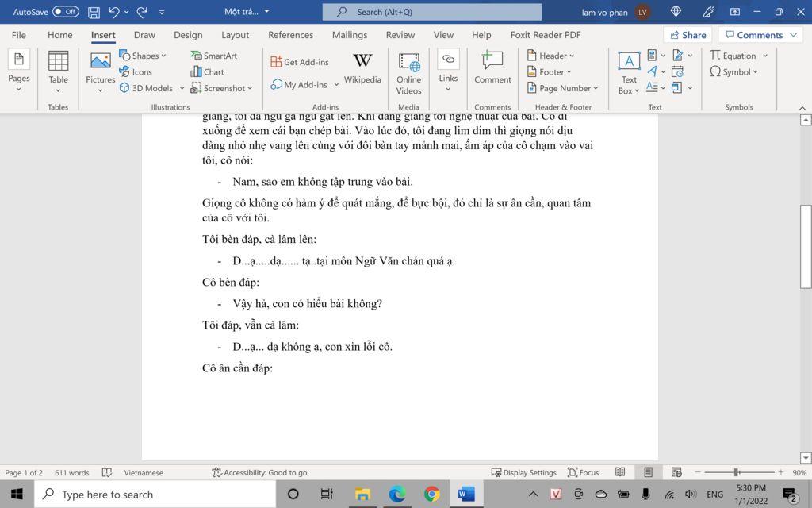Image resolution: width=812 pixels, height=508 pixels.
Task: Click the Windows Start button
Action: coord(17,494)
